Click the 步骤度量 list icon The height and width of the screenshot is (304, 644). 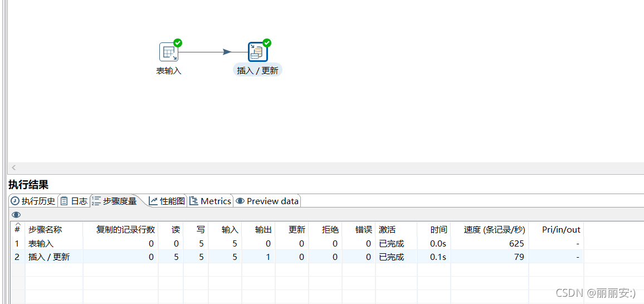point(96,201)
